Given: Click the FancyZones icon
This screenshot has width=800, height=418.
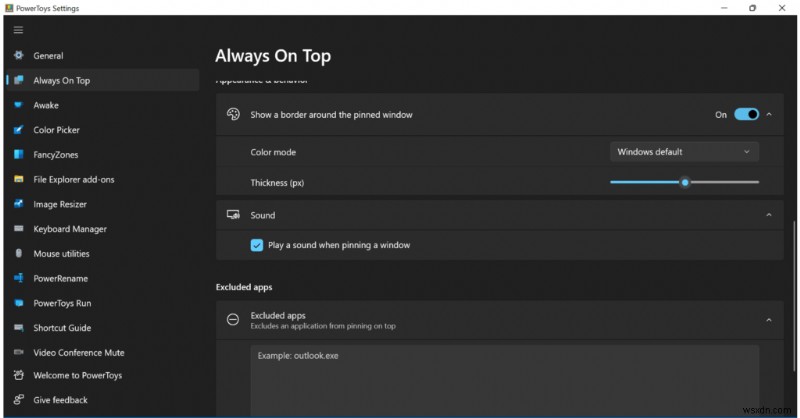Looking at the screenshot, I should tap(19, 154).
